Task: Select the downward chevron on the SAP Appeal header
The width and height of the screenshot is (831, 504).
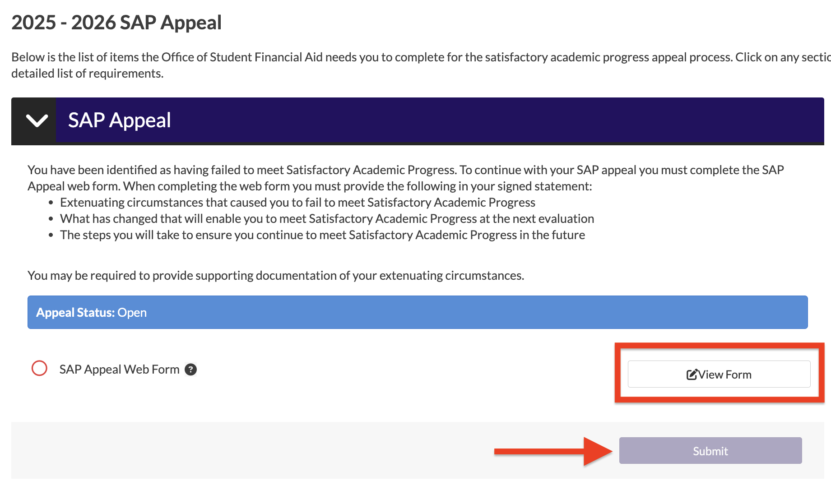Action: pyautogui.click(x=37, y=120)
